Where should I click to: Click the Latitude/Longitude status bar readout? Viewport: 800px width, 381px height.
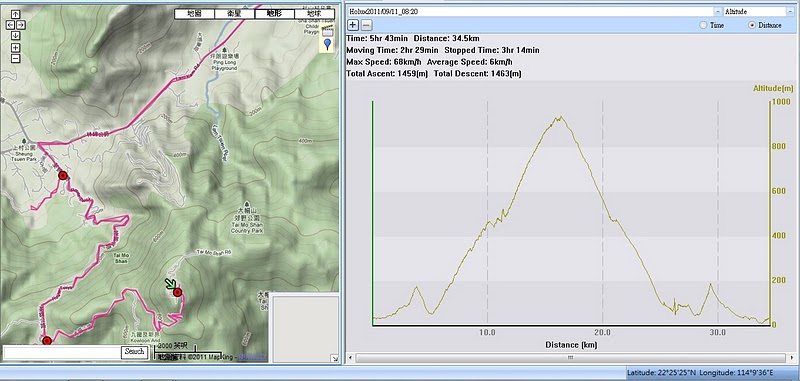point(700,373)
